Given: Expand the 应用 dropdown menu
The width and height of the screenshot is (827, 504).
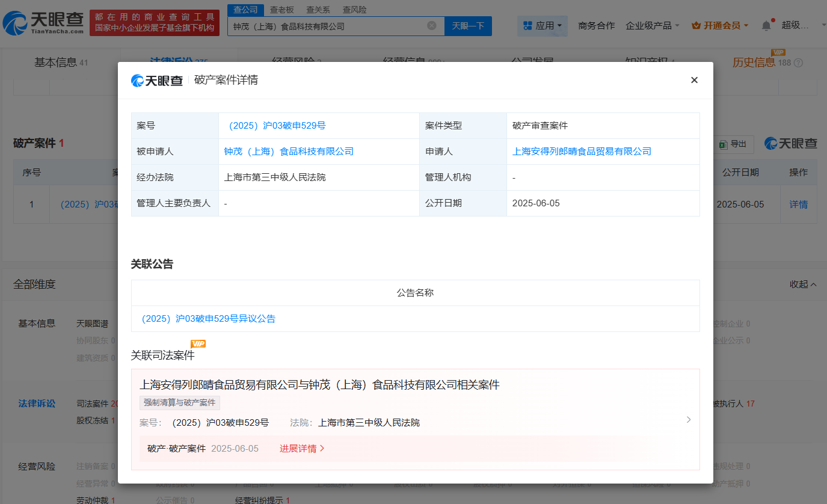Looking at the screenshot, I should 543,26.
